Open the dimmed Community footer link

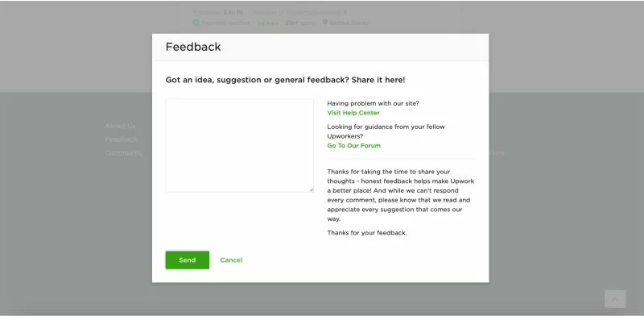coord(124,153)
